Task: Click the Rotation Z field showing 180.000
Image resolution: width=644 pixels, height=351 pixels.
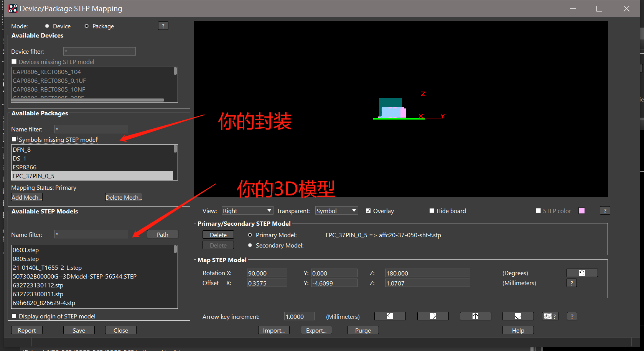Action: pyautogui.click(x=428, y=273)
